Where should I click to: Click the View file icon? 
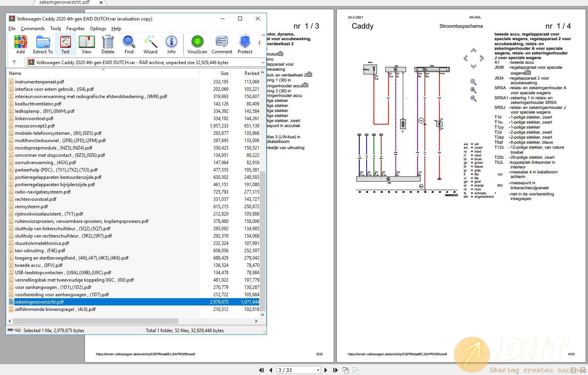pyautogui.click(x=87, y=44)
